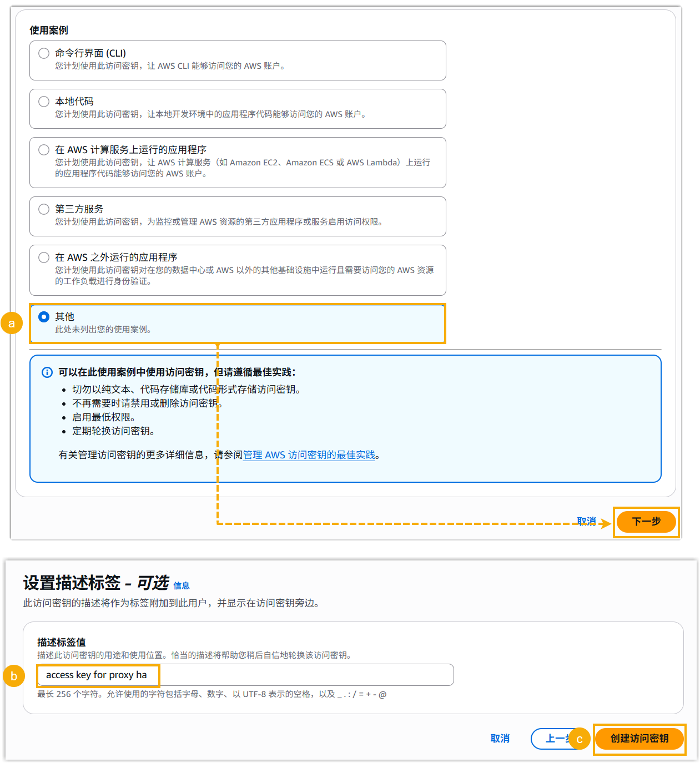The height and width of the screenshot is (763, 700).
Task: Open the 信息 link beside 设置描述标签 heading
Action: [181, 585]
